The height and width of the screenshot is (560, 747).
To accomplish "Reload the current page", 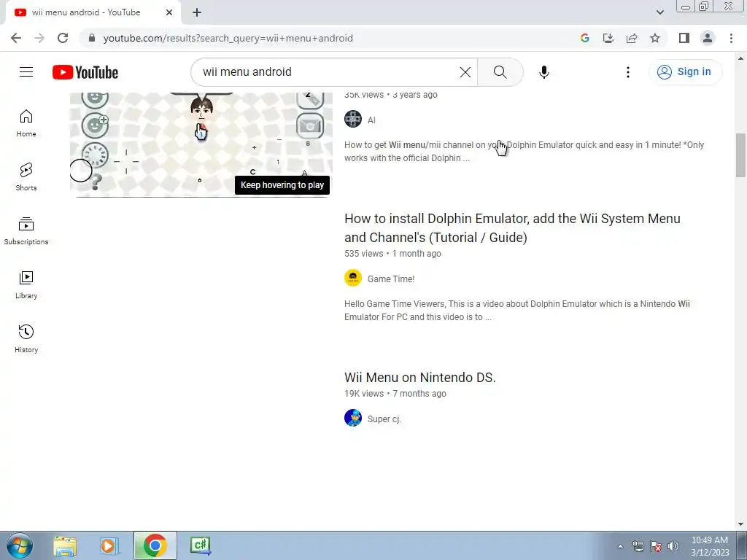I will point(63,38).
